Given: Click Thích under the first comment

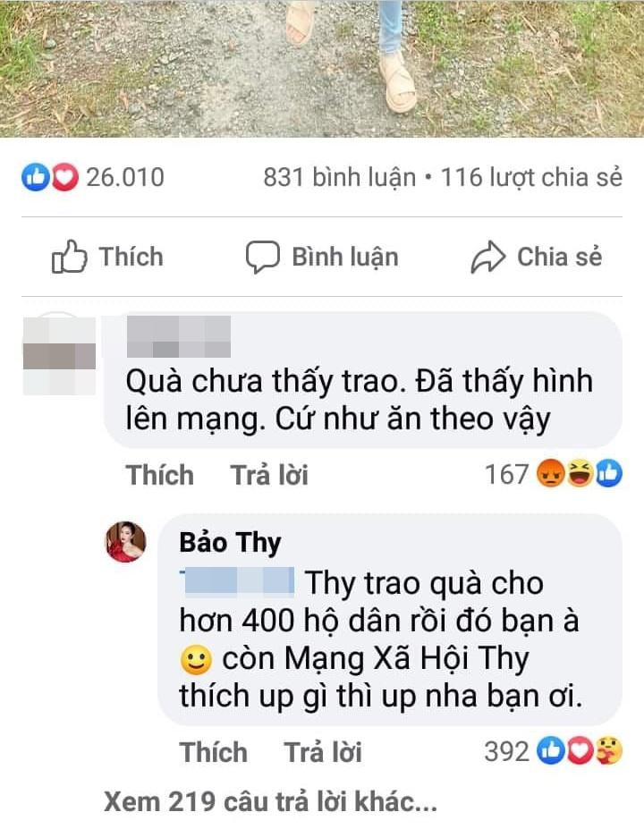Looking at the screenshot, I should [x=160, y=474].
